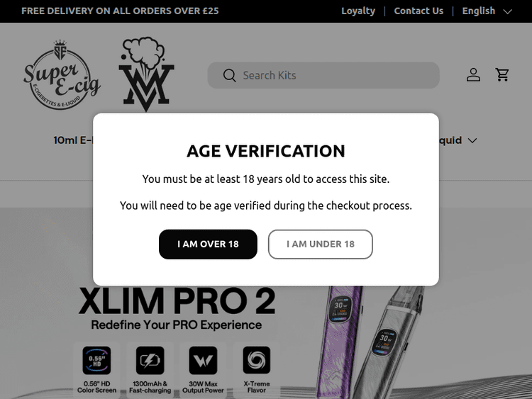The image size is (532, 399).
Task: Click the 1300mAh Fast-charging battery icon
Action: pyautogui.click(x=150, y=361)
